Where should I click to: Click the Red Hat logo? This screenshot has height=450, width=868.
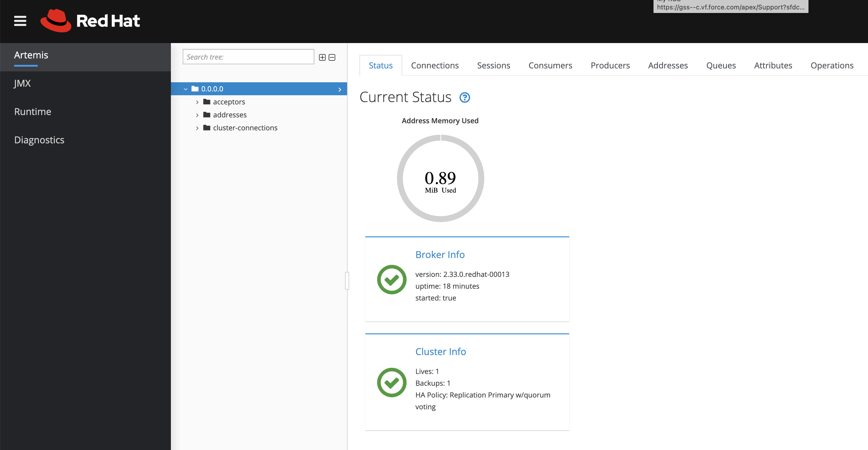(90, 21)
